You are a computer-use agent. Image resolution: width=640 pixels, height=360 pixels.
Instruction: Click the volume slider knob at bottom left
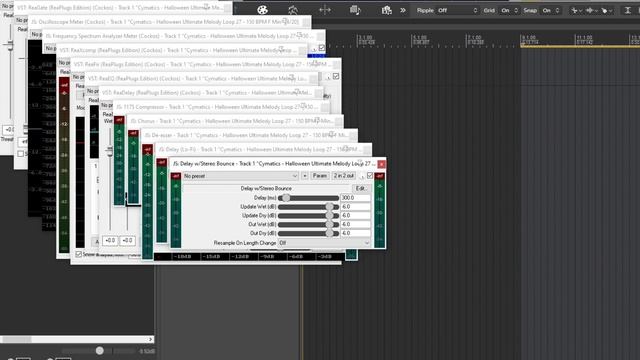pyautogui.click(x=99, y=351)
